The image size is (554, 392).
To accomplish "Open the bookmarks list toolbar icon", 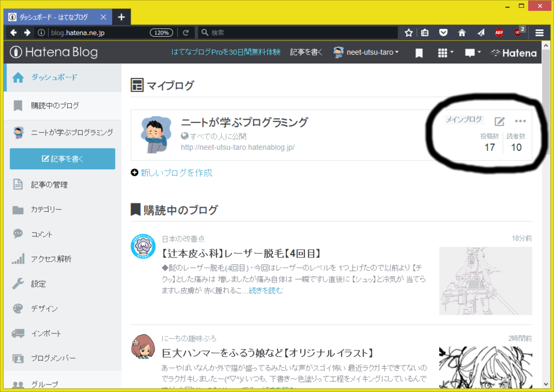I will (x=425, y=33).
